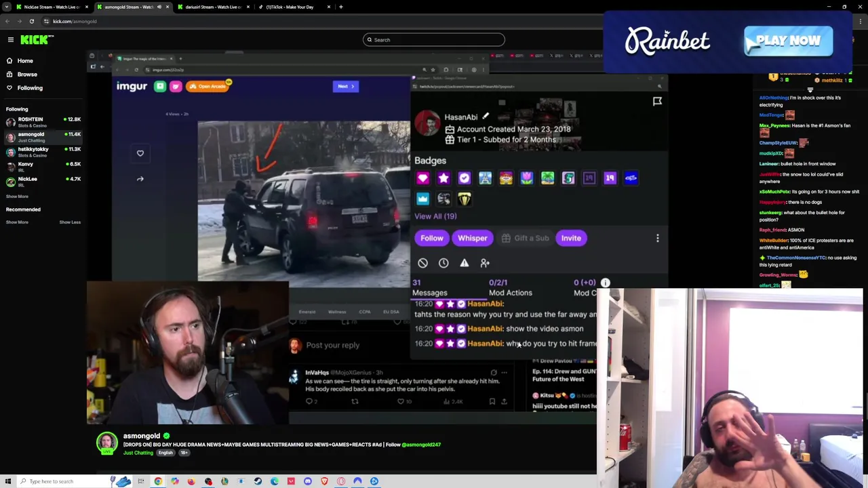The image size is (868, 488).
Task: Go to Home in the Kick sidebar
Action: tap(25, 60)
